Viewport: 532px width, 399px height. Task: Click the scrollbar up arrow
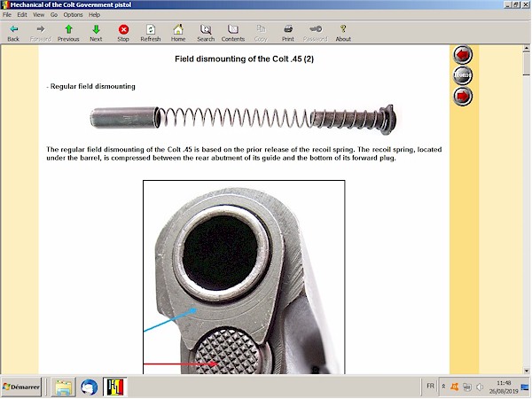pyautogui.click(x=526, y=48)
